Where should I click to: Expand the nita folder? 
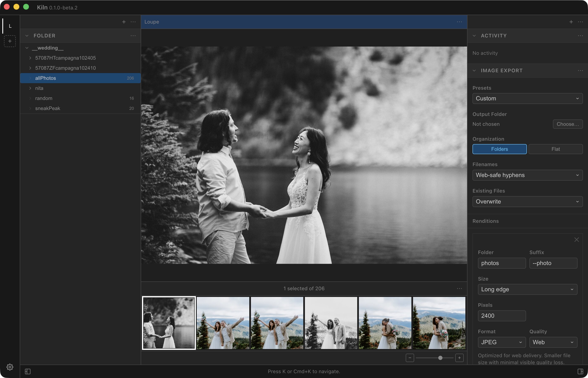pyautogui.click(x=30, y=88)
